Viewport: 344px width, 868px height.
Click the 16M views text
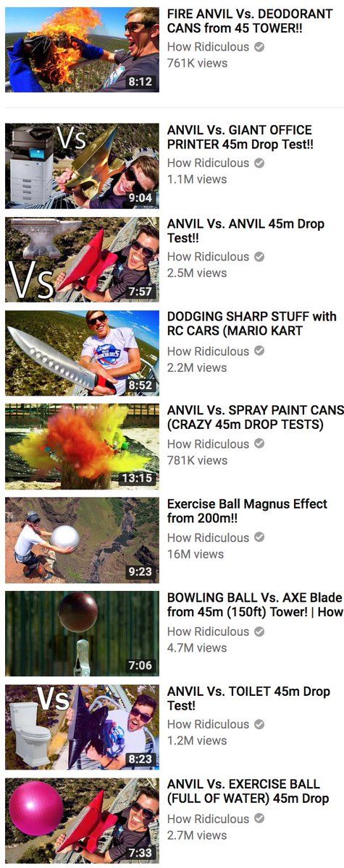196,554
